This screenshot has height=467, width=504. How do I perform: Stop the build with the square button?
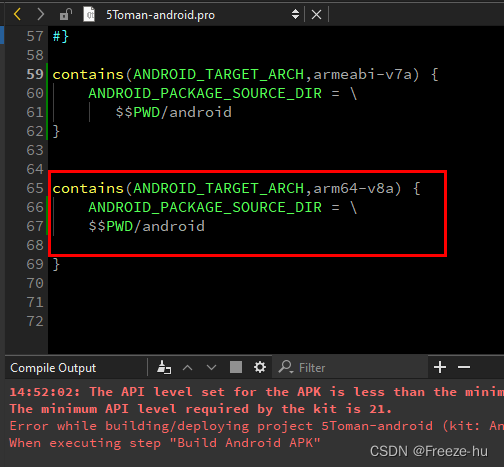236,367
